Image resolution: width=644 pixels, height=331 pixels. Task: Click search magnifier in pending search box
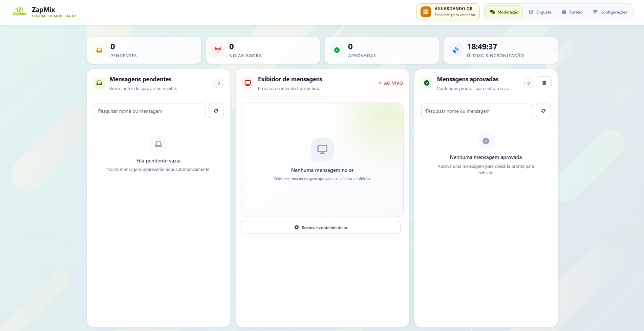pyautogui.click(x=100, y=111)
